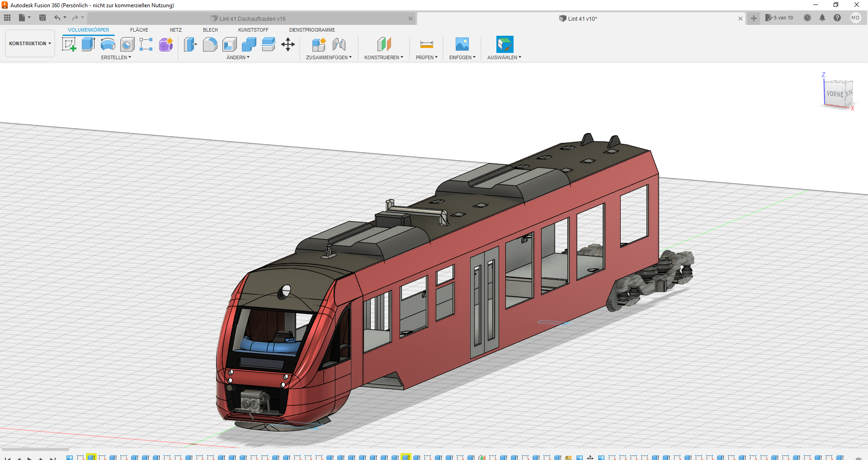Switch to the FLÄCHE tab

139,30
